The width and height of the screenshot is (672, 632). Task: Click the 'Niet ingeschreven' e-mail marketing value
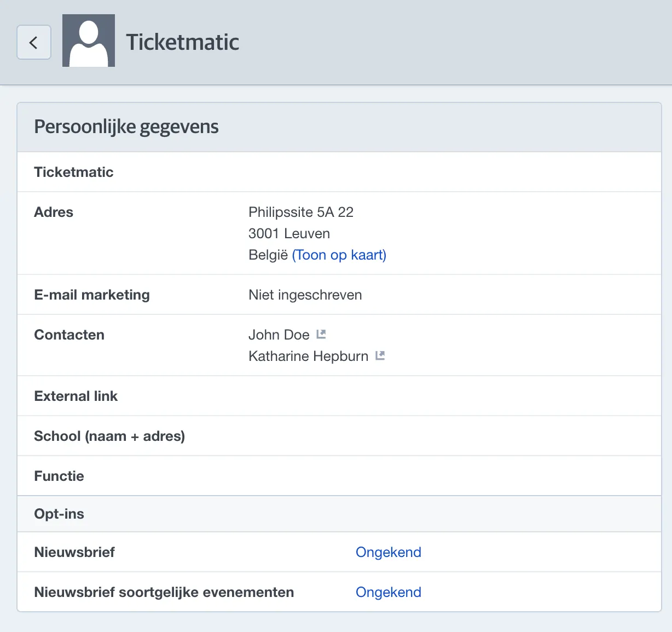(305, 295)
